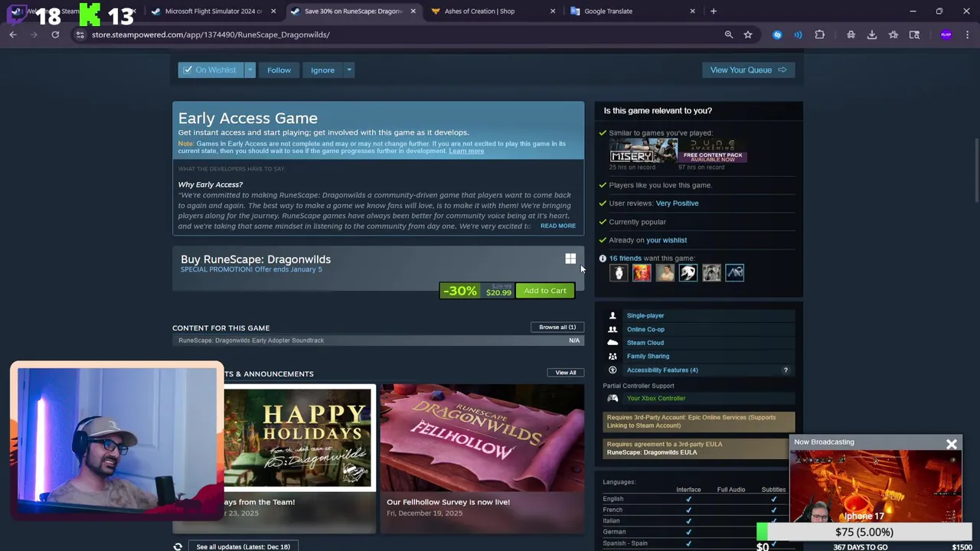
Task: Click the address bar URL field
Action: pyautogui.click(x=398, y=34)
